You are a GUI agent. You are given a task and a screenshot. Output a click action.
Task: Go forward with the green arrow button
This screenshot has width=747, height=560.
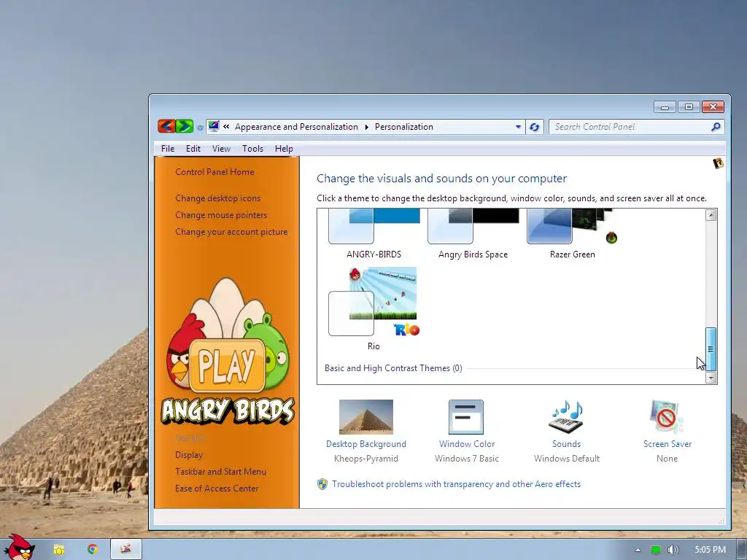[x=185, y=126]
